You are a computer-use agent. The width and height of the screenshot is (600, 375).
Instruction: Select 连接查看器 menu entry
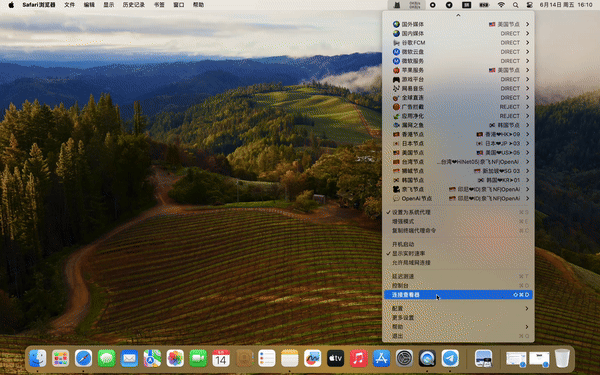pos(458,295)
